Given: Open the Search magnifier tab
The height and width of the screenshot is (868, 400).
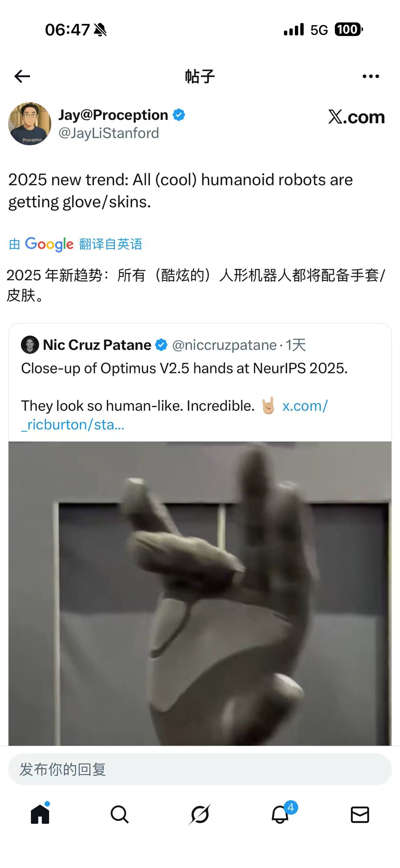Looking at the screenshot, I should [x=120, y=814].
